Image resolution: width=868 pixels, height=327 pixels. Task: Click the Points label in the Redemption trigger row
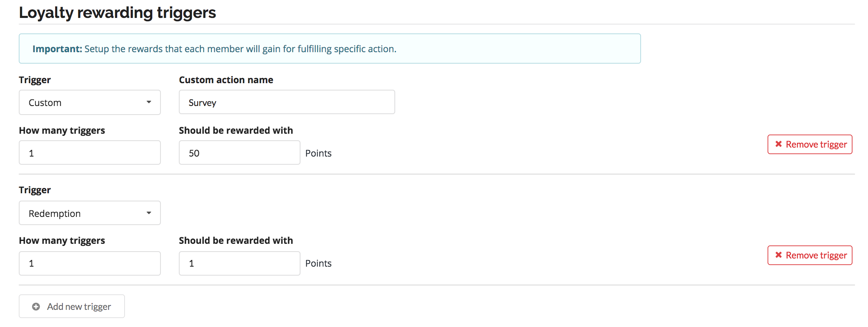click(318, 263)
